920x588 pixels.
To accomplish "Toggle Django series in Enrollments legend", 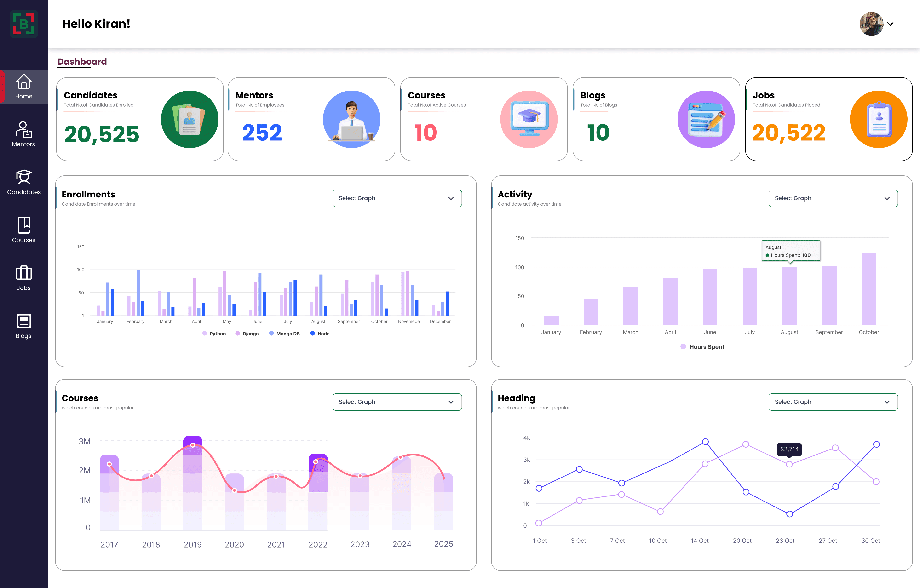I will click(247, 334).
